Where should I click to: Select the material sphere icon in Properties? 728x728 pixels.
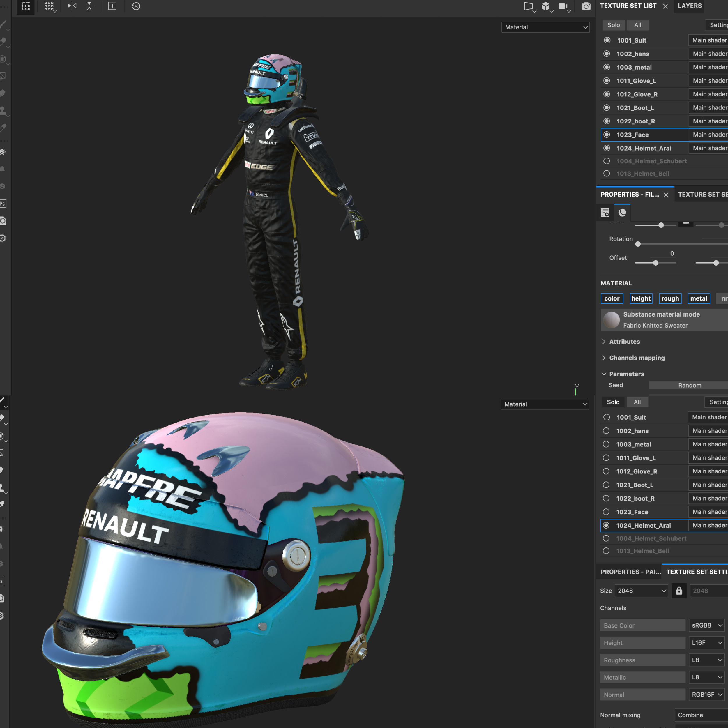[x=622, y=213]
